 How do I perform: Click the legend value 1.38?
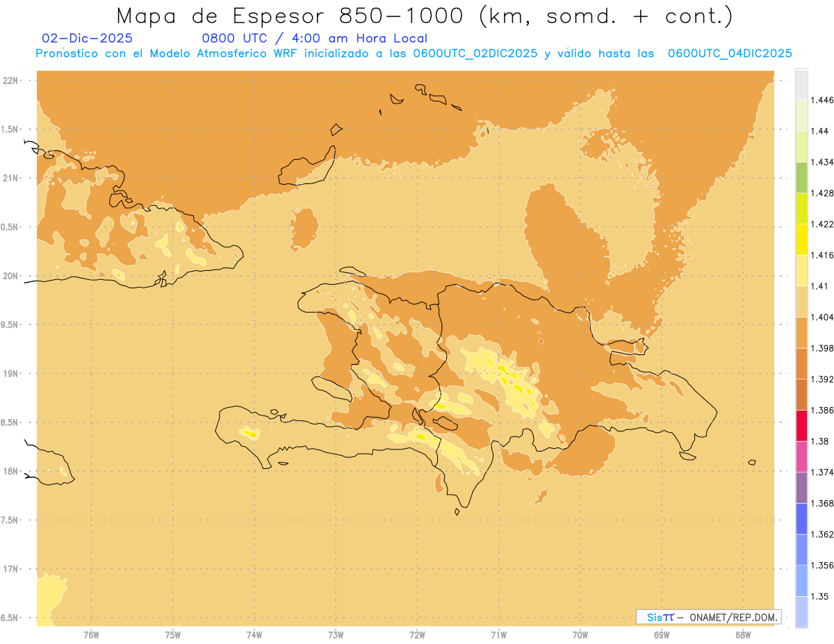820,441
